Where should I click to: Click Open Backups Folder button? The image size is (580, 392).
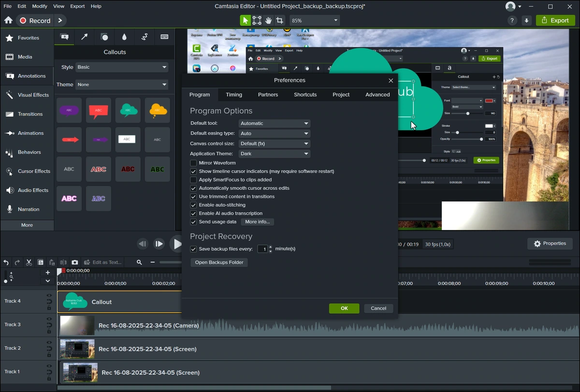coord(219,262)
